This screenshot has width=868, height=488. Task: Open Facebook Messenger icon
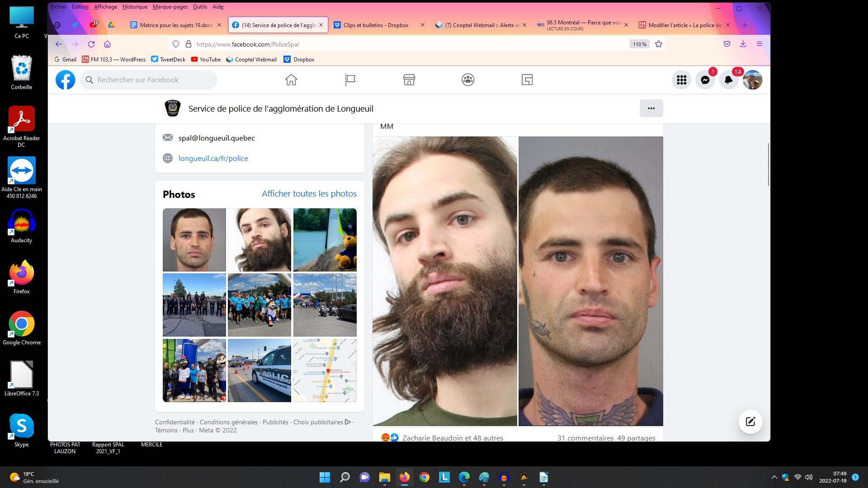pyautogui.click(x=705, y=80)
